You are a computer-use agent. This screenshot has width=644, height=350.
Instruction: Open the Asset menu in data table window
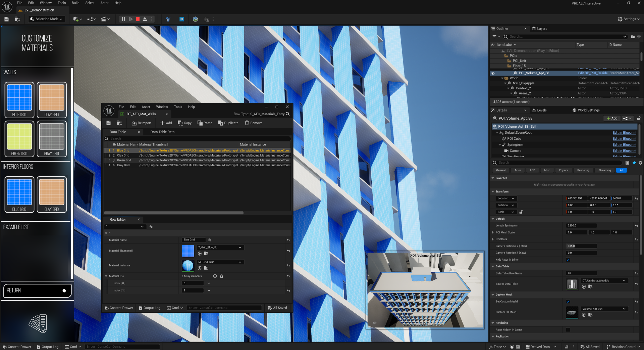[x=146, y=107]
